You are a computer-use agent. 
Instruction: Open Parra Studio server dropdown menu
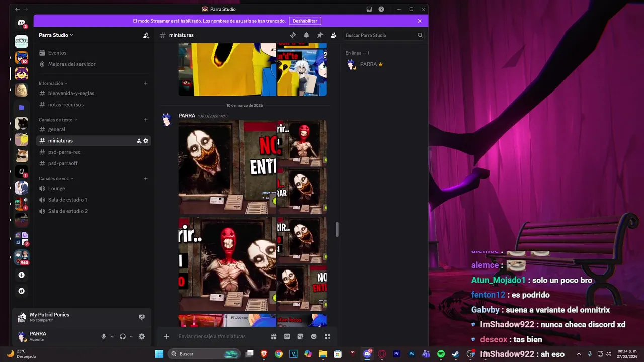pos(56,35)
